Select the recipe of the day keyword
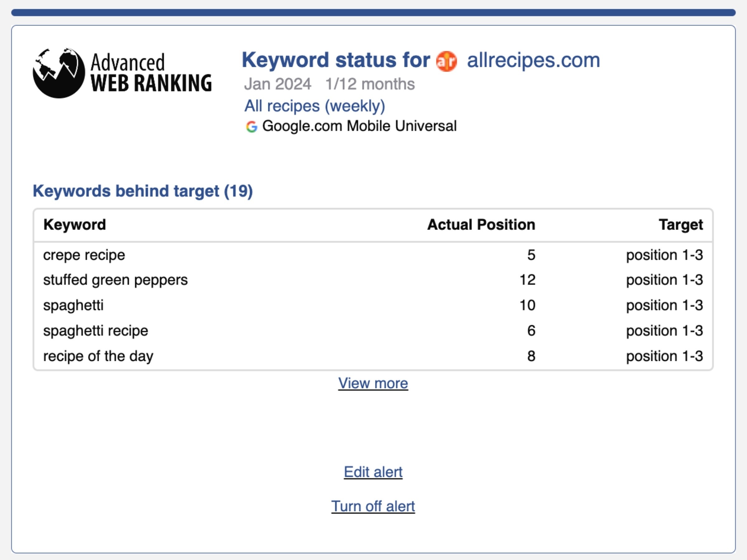 pyautogui.click(x=98, y=356)
